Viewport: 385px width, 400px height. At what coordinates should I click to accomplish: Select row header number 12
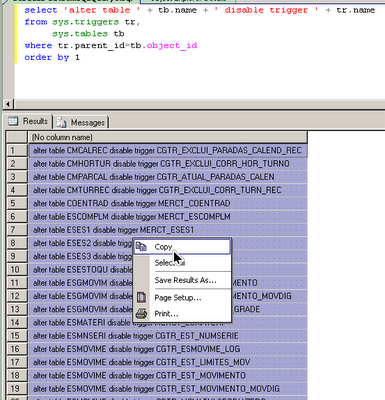pyautogui.click(x=17, y=296)
